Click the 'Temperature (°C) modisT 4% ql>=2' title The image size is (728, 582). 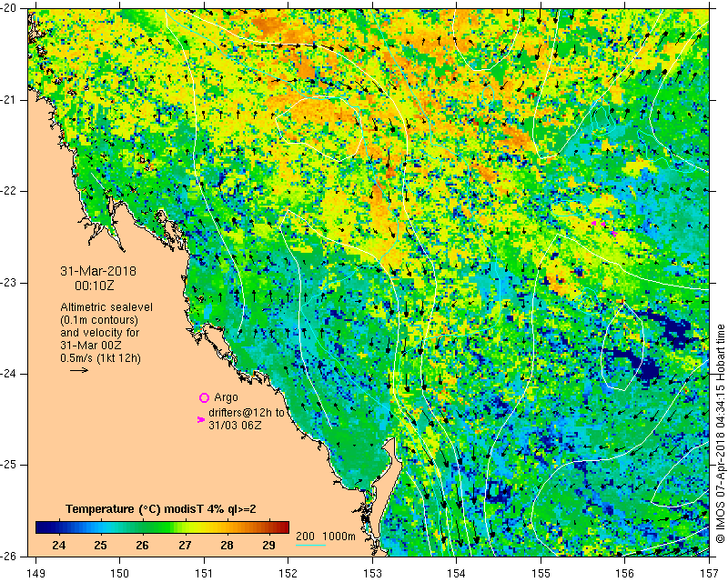(161, 508)
